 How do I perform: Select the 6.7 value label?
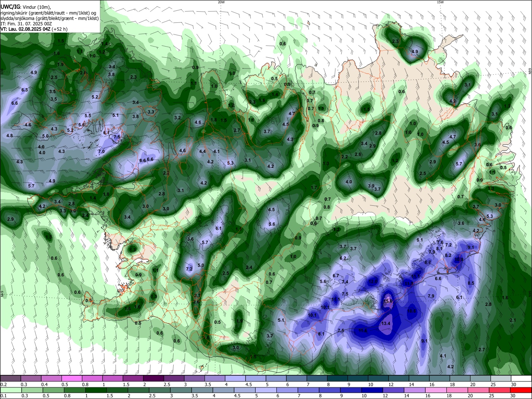[336, 276]
